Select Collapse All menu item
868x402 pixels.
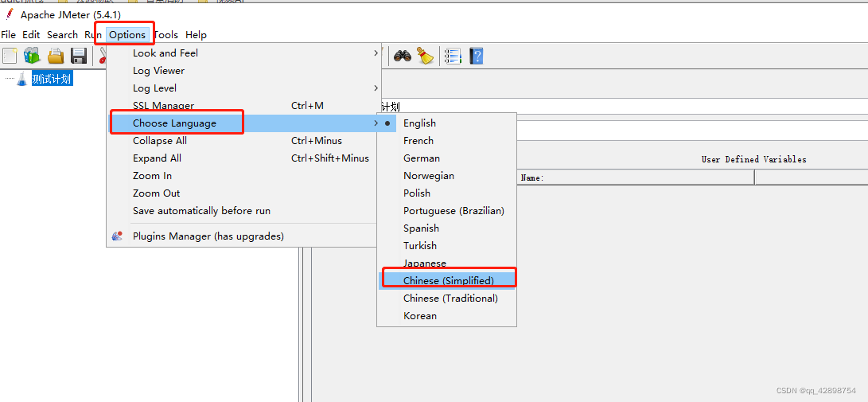[243, 141]
